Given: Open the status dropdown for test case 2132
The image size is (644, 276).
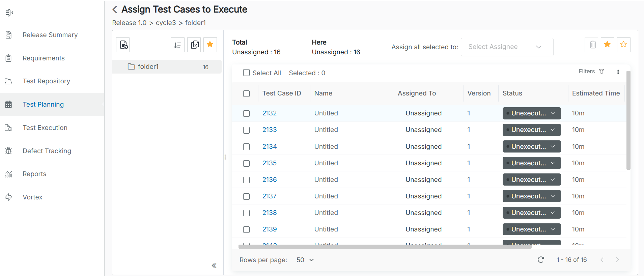Looking at the screenshot, I should (531, 113).
